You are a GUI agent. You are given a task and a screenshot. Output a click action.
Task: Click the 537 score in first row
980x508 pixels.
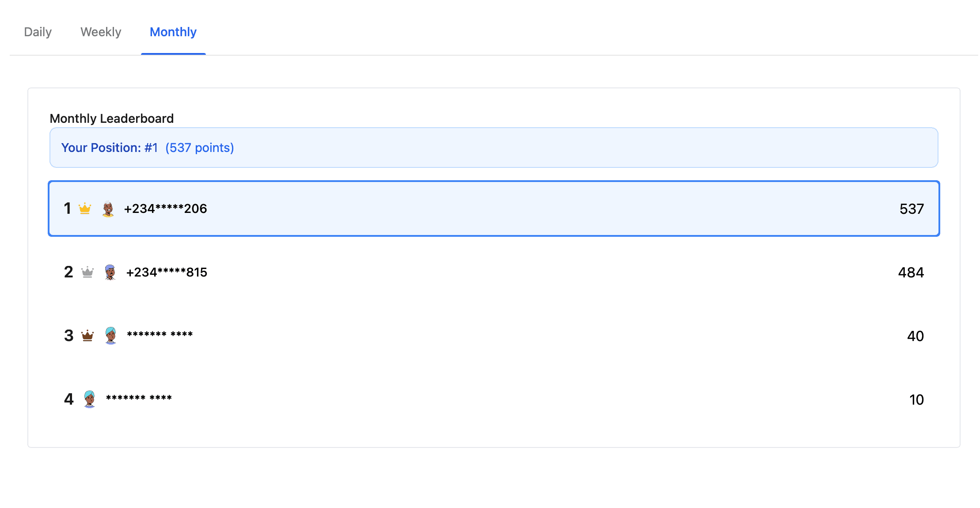tap(912, 209)
